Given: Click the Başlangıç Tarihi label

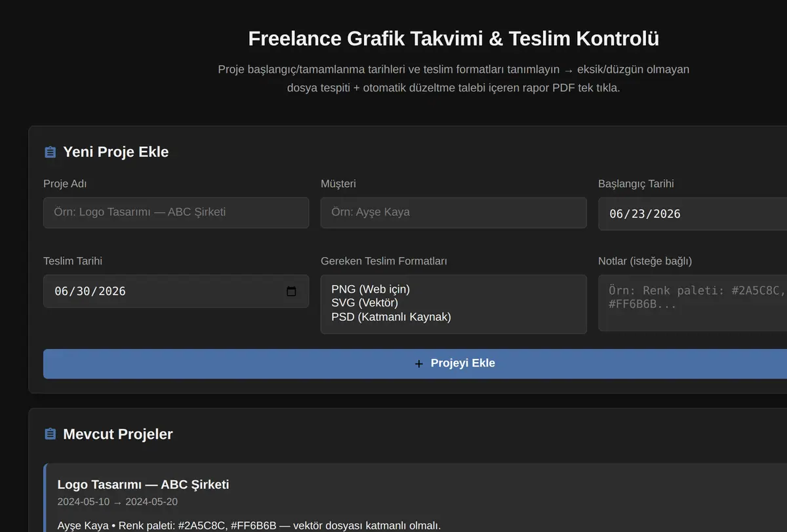Looking at the screenshot, I should (x=636, y=184).
